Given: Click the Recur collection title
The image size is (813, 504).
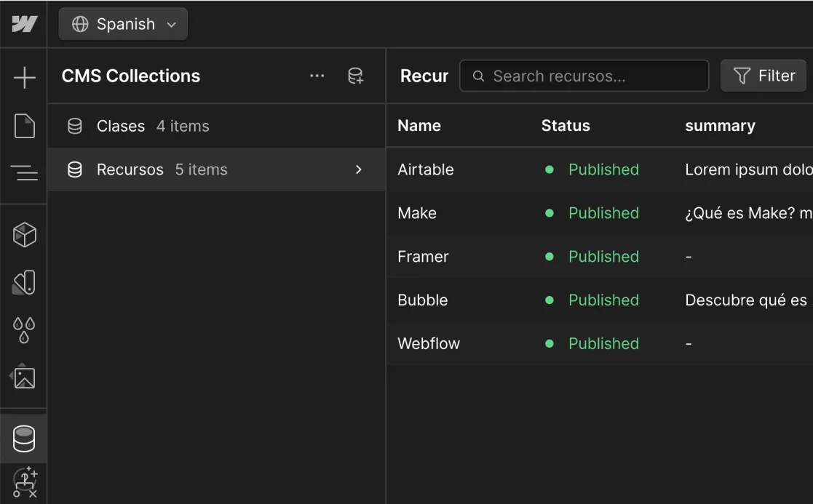Looking at the screenshot, I should click(x=424, y=76).
